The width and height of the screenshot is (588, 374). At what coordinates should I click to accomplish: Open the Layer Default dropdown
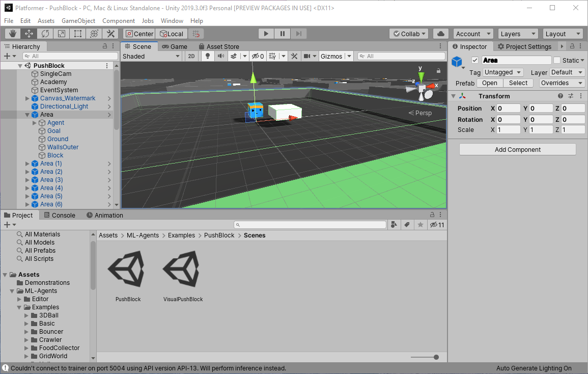click(567, 72)
